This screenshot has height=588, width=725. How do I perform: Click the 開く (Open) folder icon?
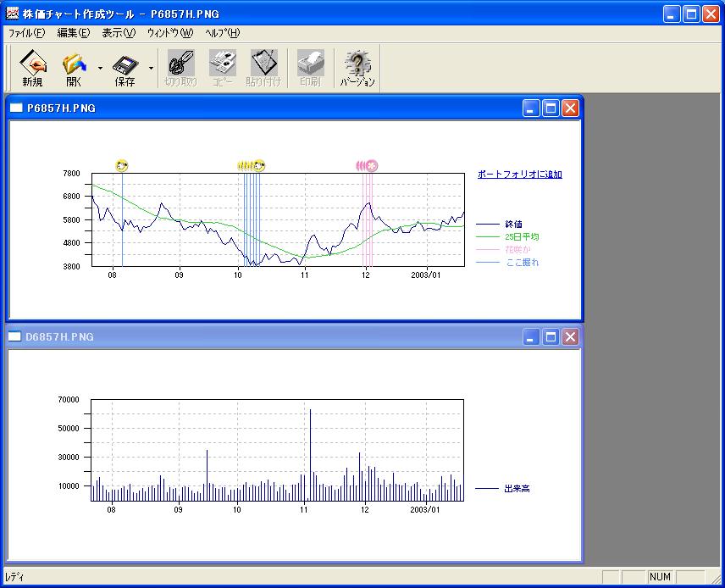point(75,64)
